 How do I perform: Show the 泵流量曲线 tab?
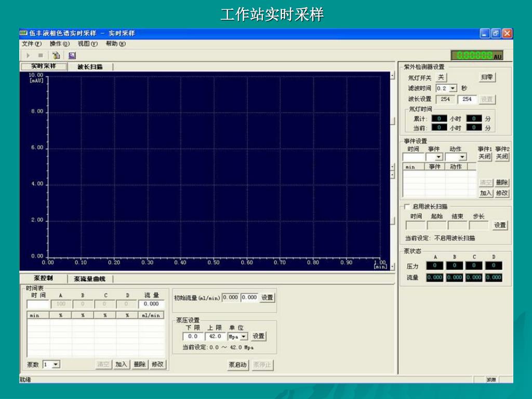coord(89,279)
